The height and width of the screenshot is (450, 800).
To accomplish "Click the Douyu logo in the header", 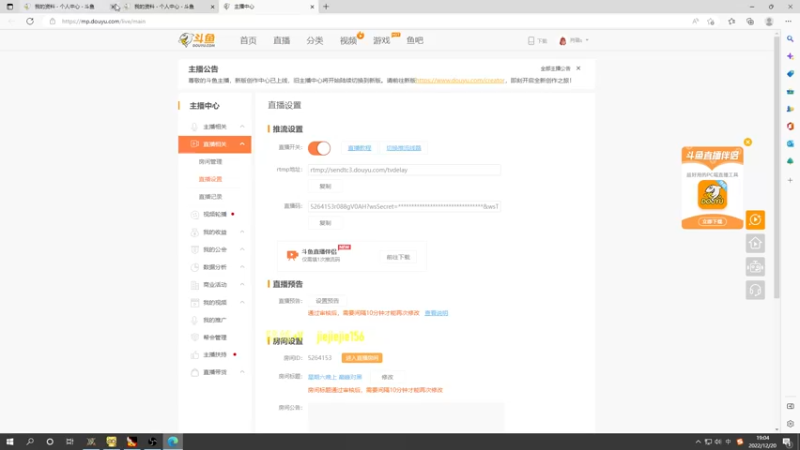I will 197,40.
